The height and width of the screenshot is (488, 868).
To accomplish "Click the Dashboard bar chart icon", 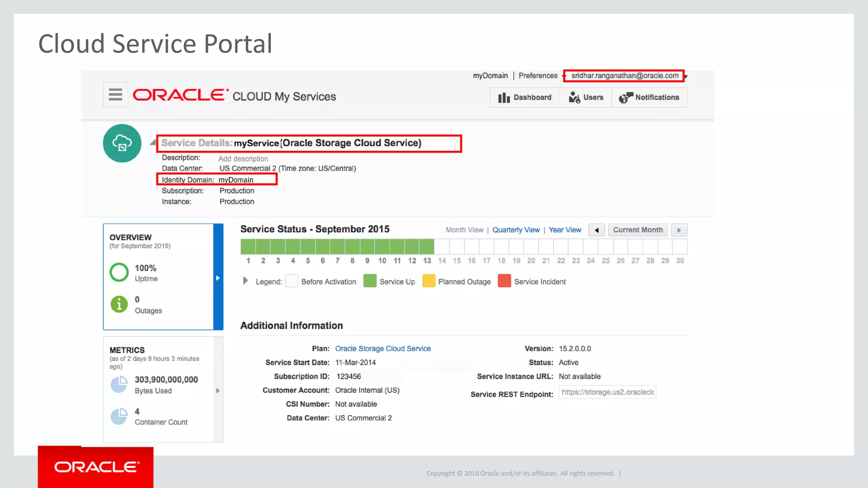I will [504, 98].
